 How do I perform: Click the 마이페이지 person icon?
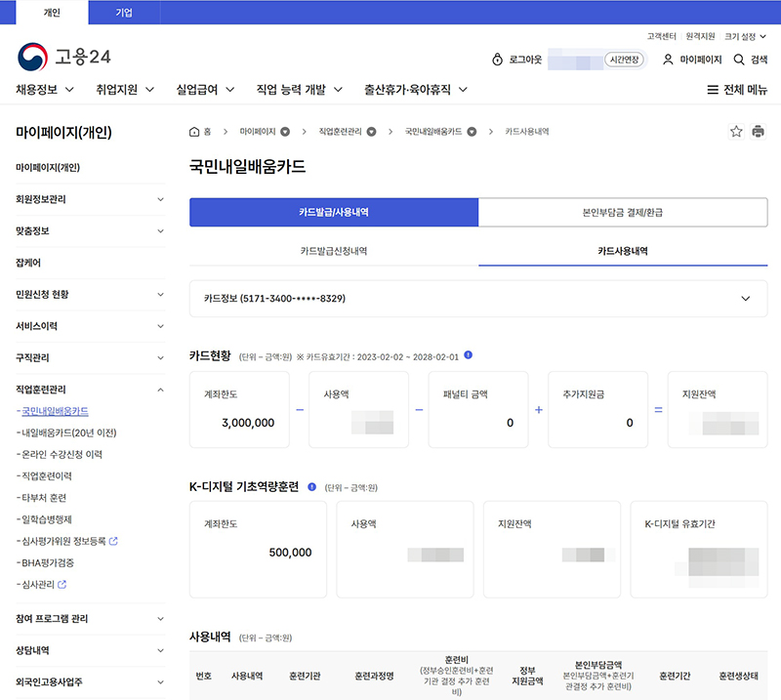[x=668, y=60]
